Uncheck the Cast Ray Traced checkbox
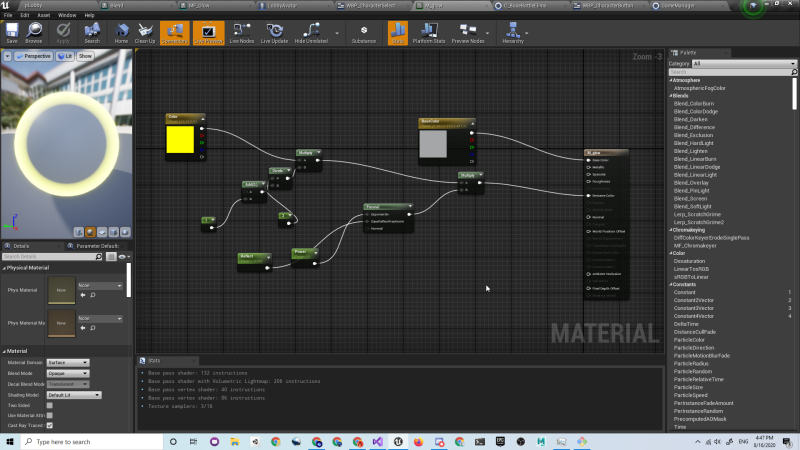 (49, 425)
